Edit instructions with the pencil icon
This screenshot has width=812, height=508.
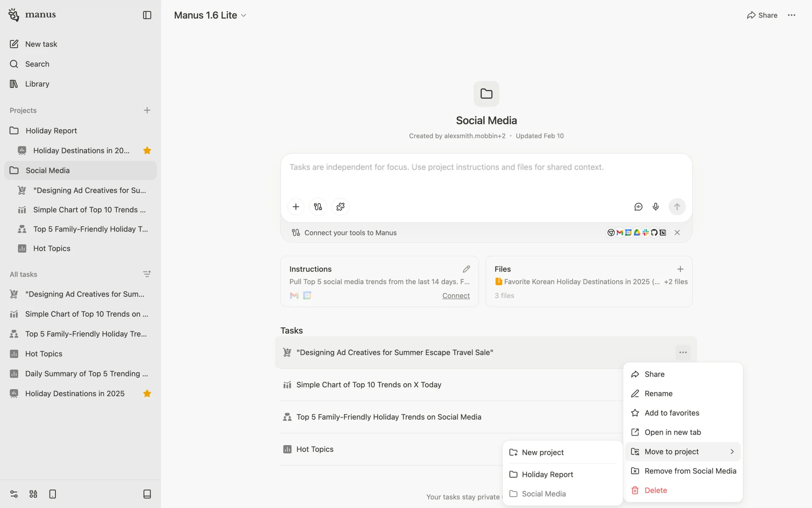pos(466,269)
